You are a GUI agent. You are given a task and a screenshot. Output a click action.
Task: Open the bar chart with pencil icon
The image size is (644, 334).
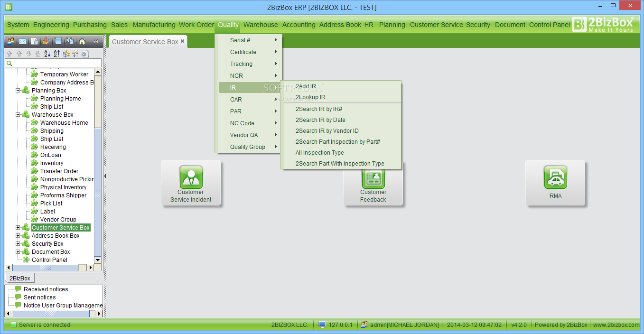point(46,41)
